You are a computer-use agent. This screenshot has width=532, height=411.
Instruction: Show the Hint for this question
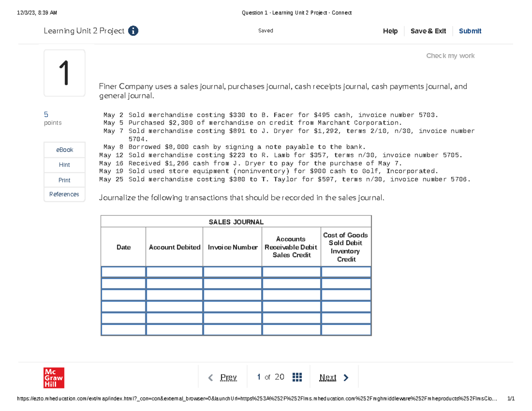64,164
